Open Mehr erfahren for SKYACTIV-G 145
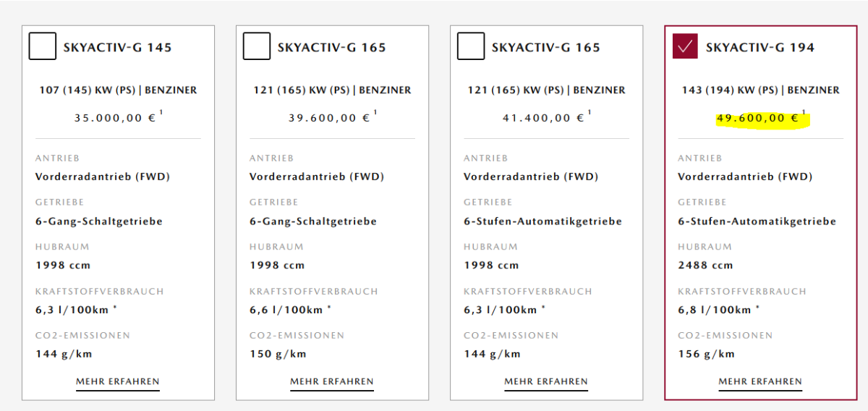 tap(118, 381)
